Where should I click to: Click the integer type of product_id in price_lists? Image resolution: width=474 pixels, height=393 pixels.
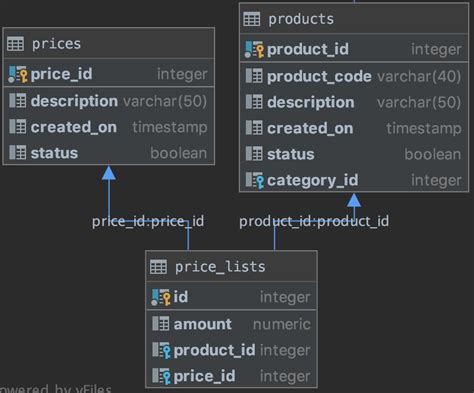coord(285,351)
